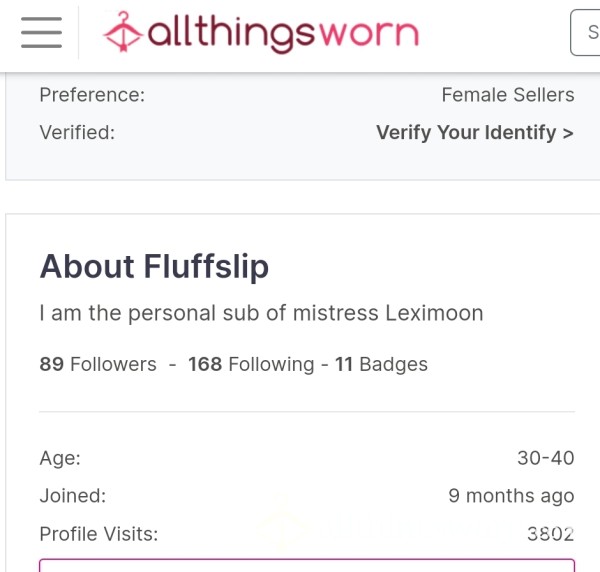This screenshot has width=600, height=572.
Task: Open the 89 Followers list
Action: [98, 364]
